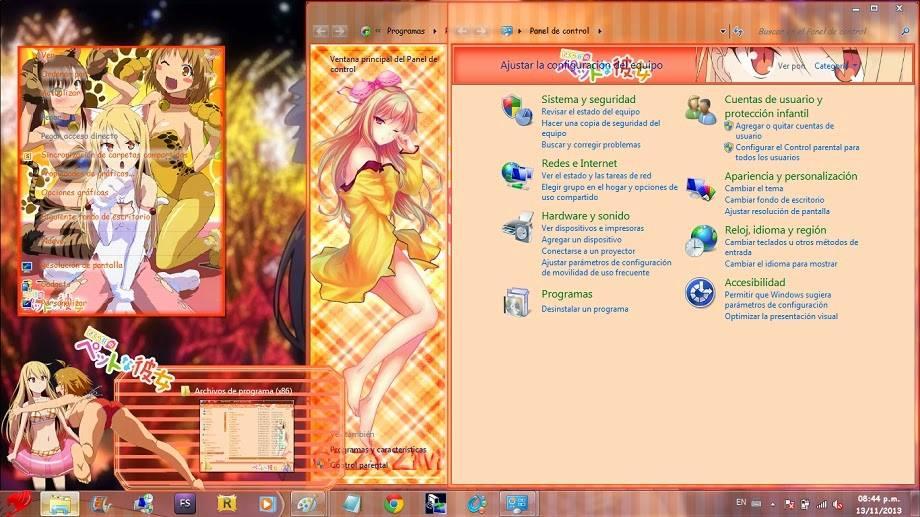Expand the arrow after Panel de control breadcrumb

[600, 31]
